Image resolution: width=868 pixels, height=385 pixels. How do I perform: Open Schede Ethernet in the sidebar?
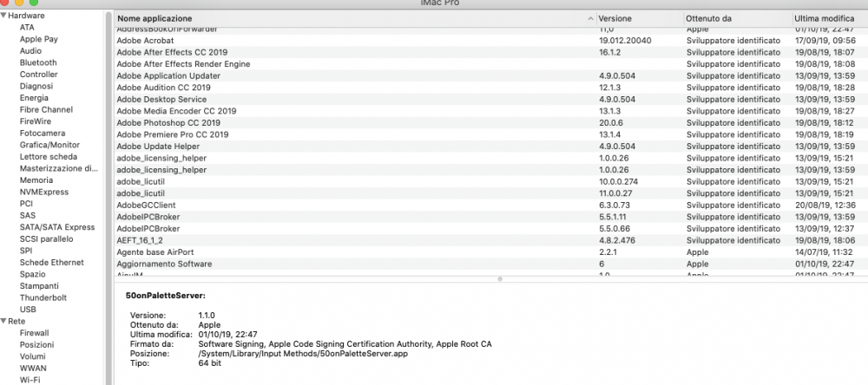point(52,262)
